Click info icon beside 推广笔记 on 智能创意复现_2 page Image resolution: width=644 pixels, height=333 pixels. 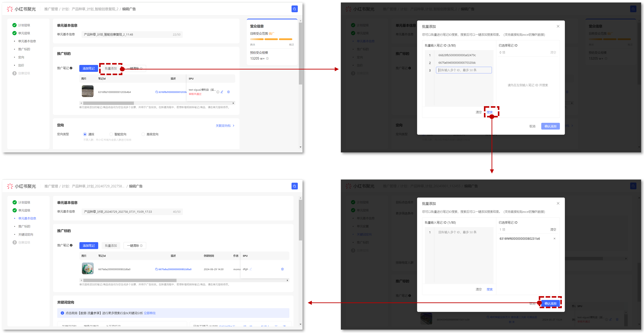tap(71, 68)
